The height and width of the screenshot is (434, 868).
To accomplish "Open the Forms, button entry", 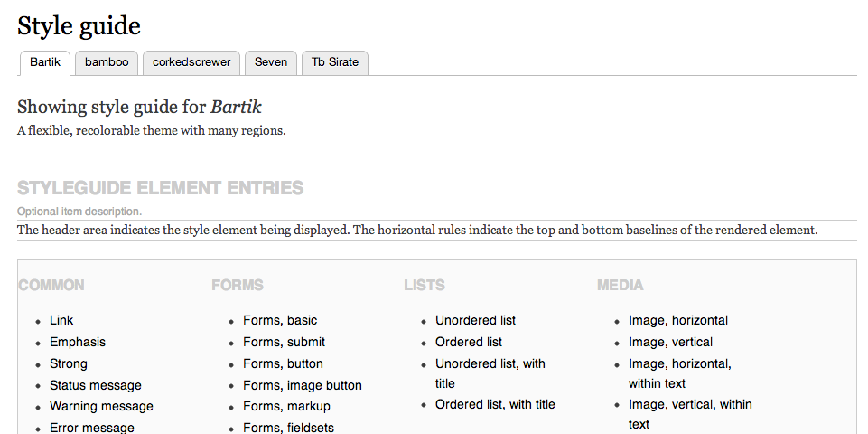I will (x=283, y=363).
